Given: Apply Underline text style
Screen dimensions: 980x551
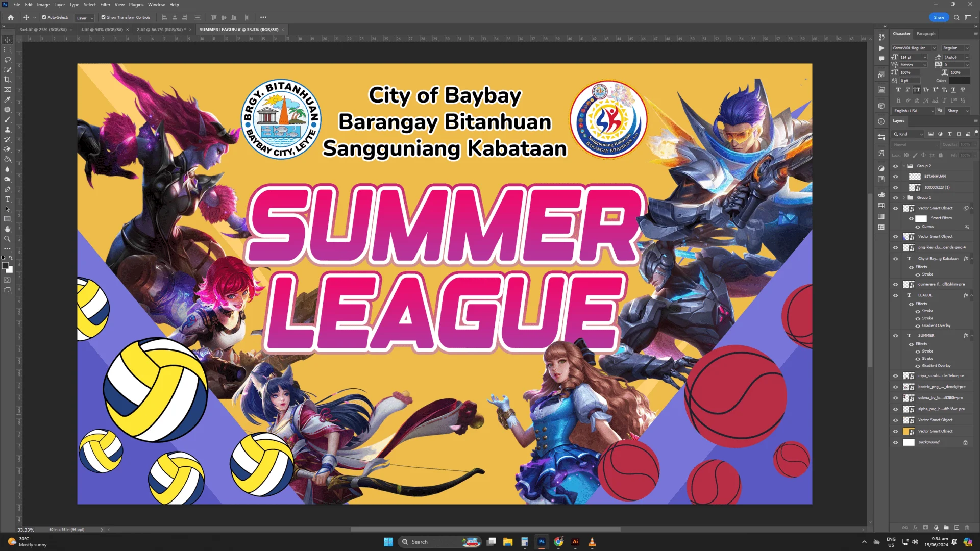Looking at the screenshot, I should pos(953,90).
